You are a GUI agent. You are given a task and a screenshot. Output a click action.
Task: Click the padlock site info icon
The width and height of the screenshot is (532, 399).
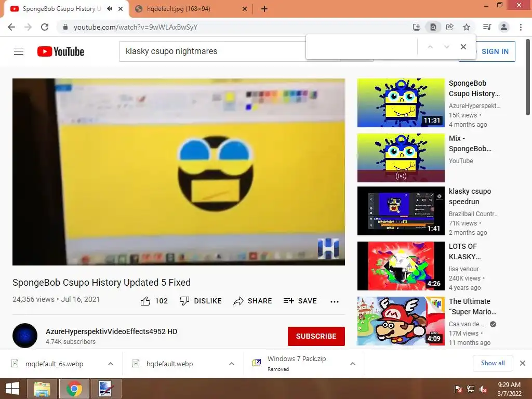coord(65,27)
